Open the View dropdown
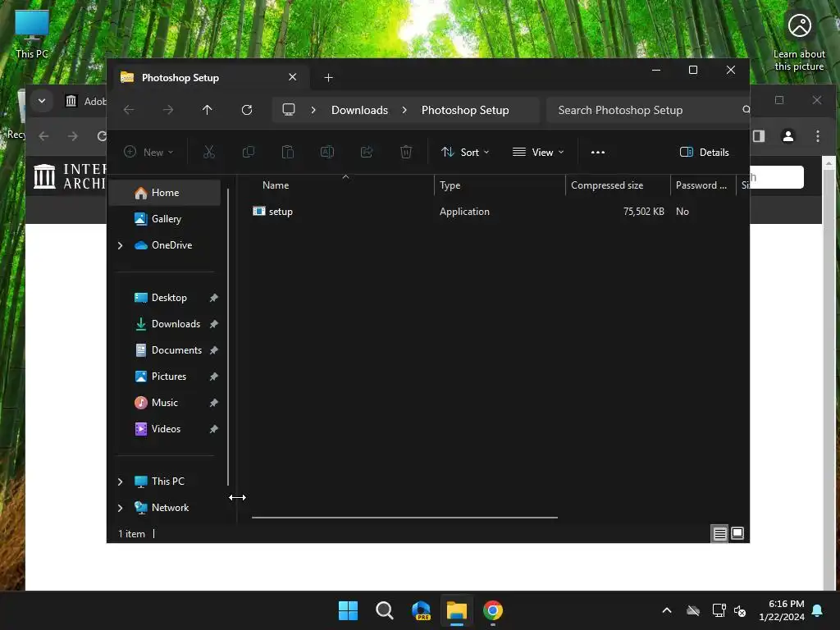The width and height of the screenshot is (840, 630). [x=538, y=152]
